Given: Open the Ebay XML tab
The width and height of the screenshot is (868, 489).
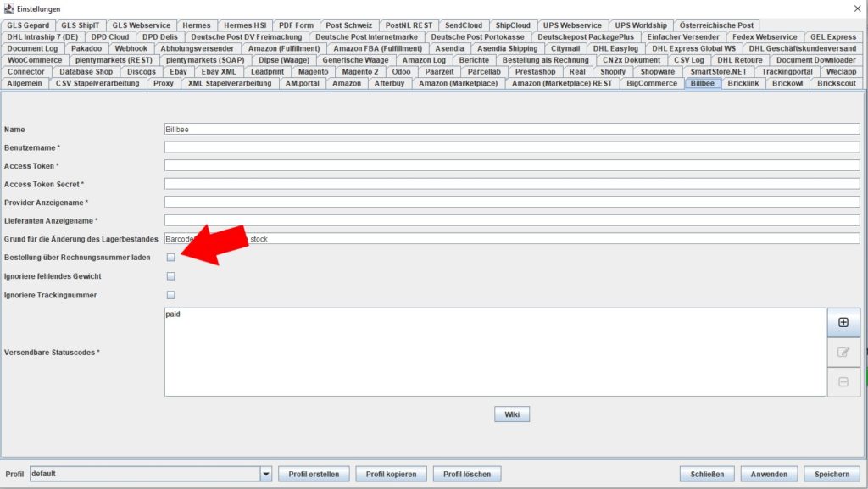Looking at the screenshot, I should tap(219, 71).
